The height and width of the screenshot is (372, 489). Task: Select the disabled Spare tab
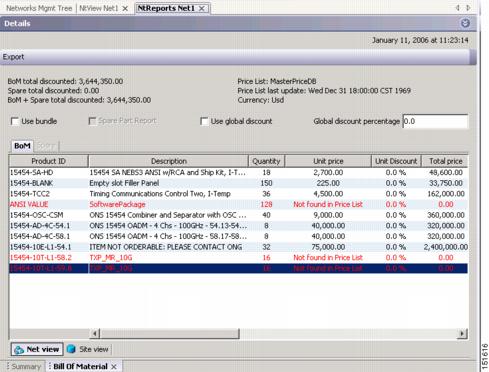[x=46, y=146]
